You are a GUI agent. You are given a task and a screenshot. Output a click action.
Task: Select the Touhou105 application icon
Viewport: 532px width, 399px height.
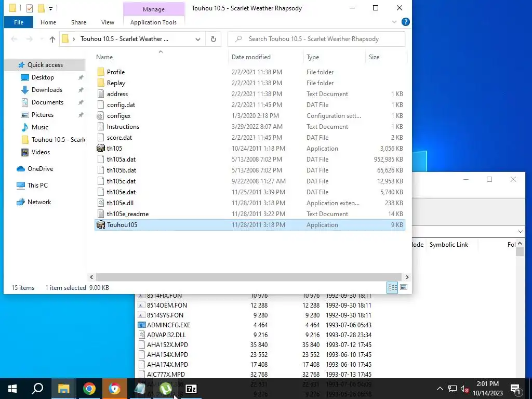tap(100, 224)
